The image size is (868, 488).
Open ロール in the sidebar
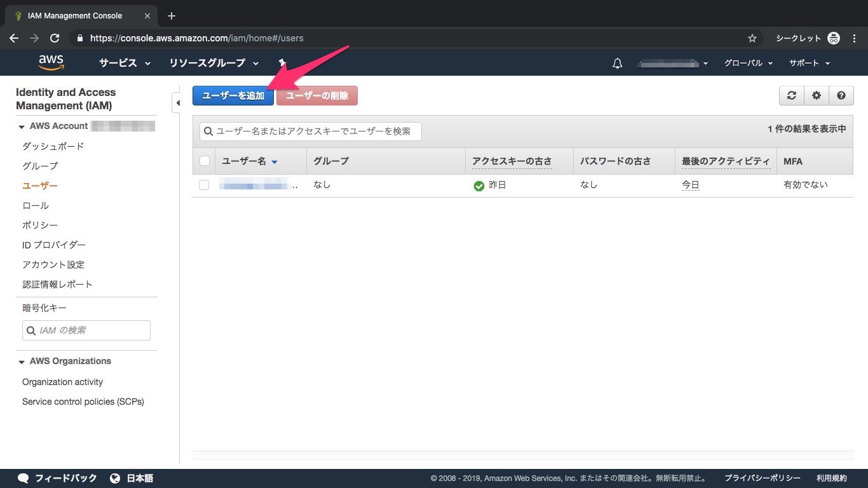click(36, 205)
